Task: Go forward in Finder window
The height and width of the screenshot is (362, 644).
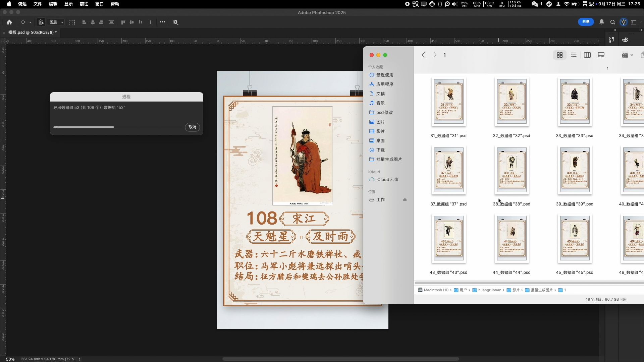Action: 435,55
